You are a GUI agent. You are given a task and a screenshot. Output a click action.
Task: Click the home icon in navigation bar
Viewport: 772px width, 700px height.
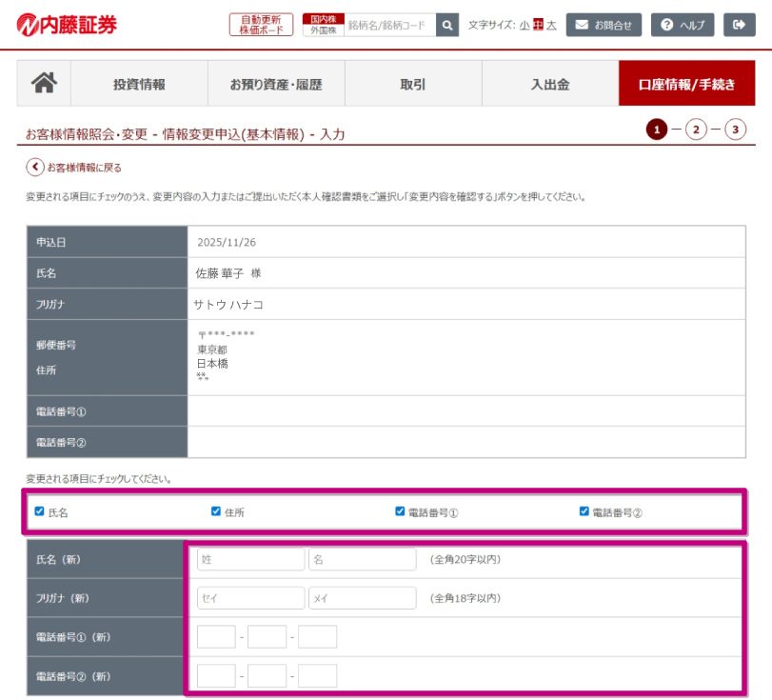coord(44,84)
